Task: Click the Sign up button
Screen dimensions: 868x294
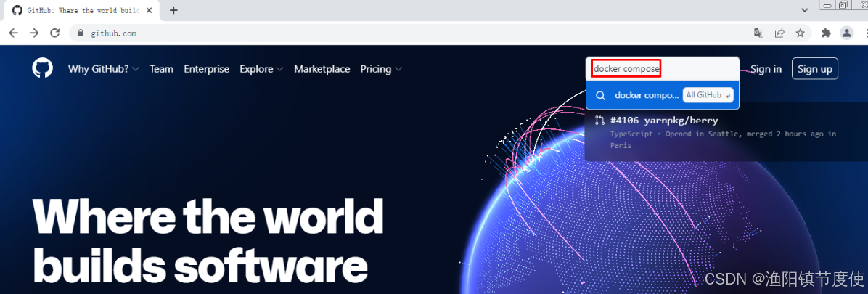Action: point(815,69)
